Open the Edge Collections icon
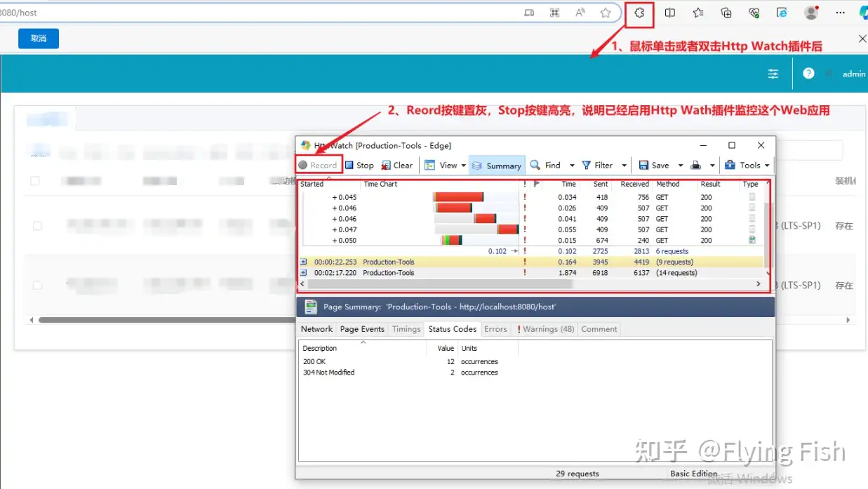The image size is (868, 489). pyautogui.click(x=726, y=13)
